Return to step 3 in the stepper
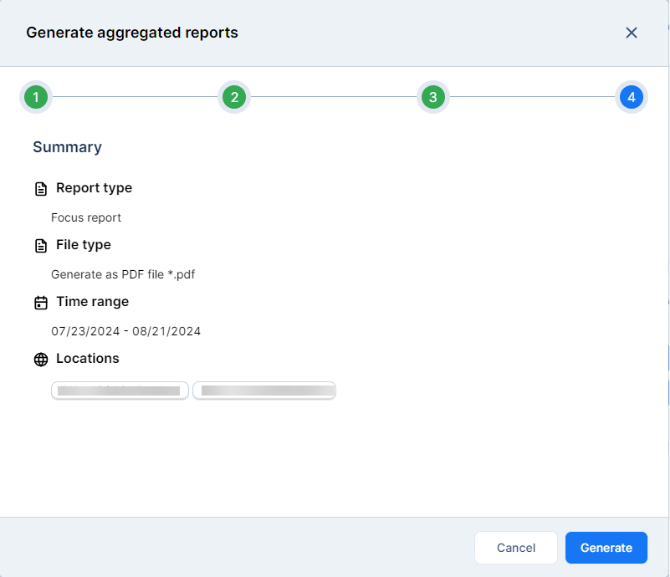Viewport: 670px width, 577px height. [432, 97]
